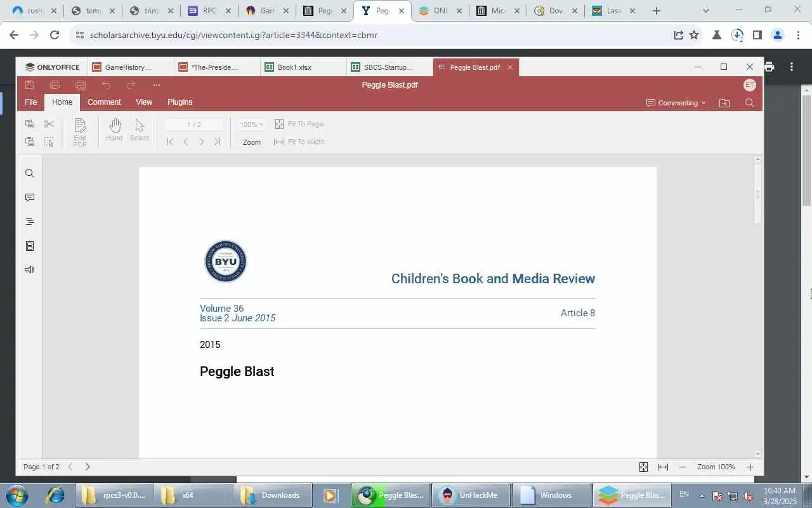
Task: Open the 100% zoom dropdown
Action: tap(252, 124)
